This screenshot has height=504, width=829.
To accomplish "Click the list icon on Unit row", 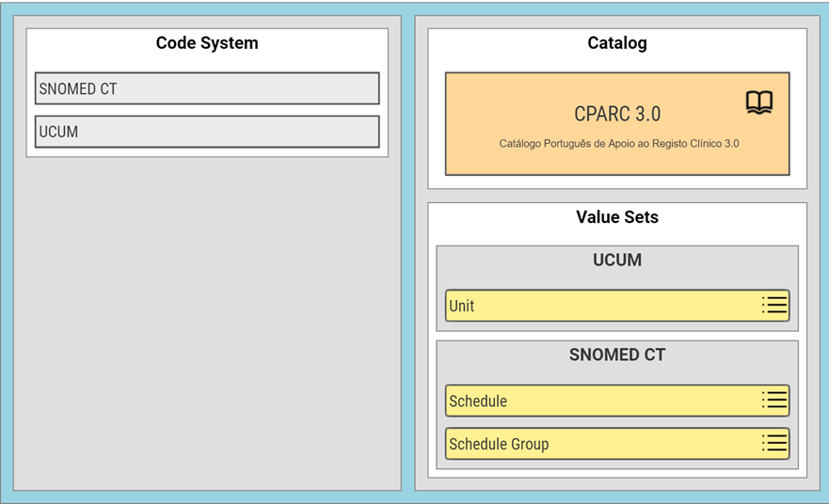I will pyautogui.click(x=774, y=305).
